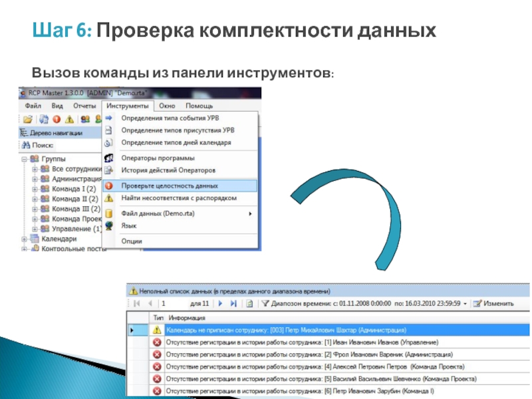Screen dimensions: 532x399
Task: Open the Окно menu
Action: point(167,106)
